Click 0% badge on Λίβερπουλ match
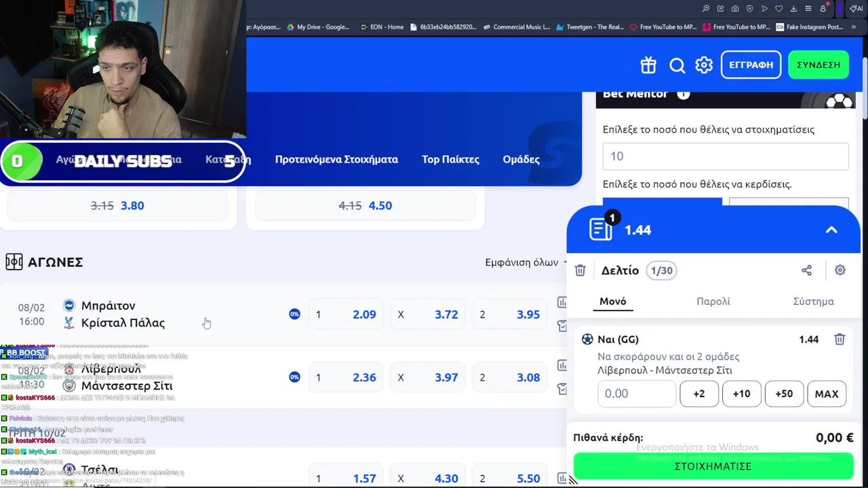Viewport: 868px width, 488px height. [x=294, y=377]
